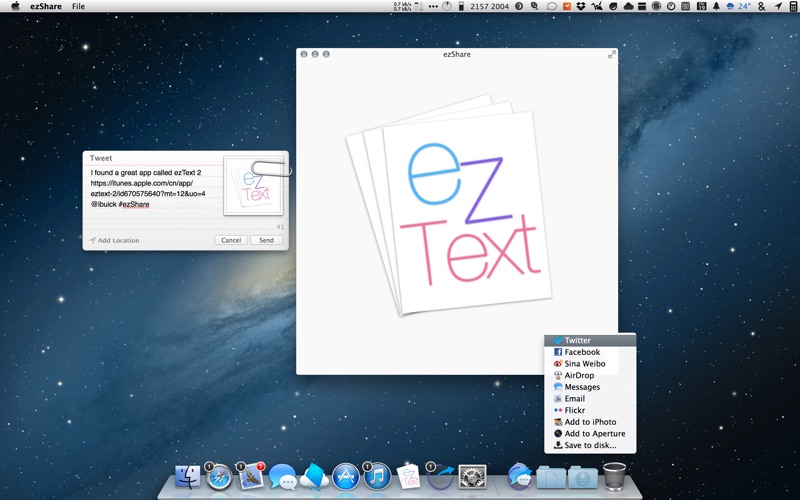This screenshot has width=800, height=500.
Task: Choose Flickr in the share menu
Action: pos(590,410)
